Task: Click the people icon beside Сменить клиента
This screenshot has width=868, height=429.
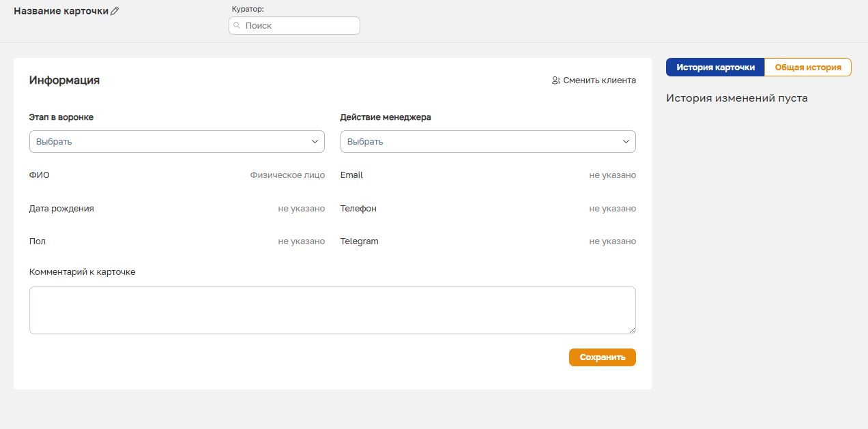Action: tap(556, 80)
